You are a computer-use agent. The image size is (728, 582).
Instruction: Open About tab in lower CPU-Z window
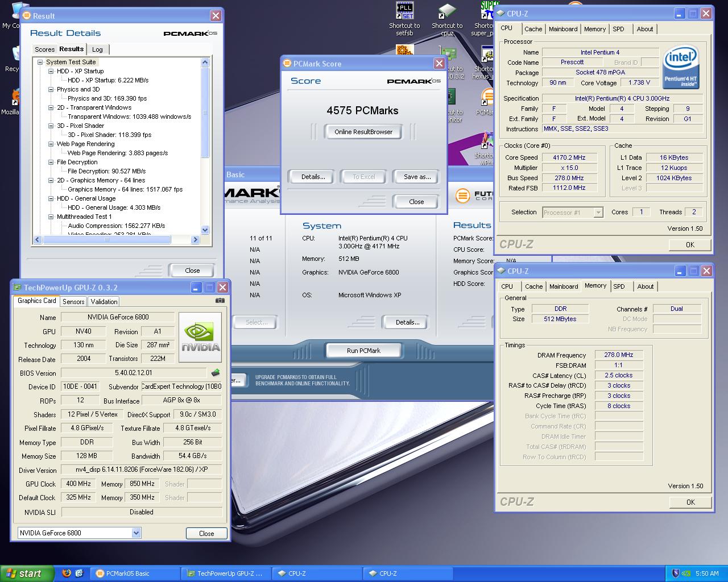645,286
